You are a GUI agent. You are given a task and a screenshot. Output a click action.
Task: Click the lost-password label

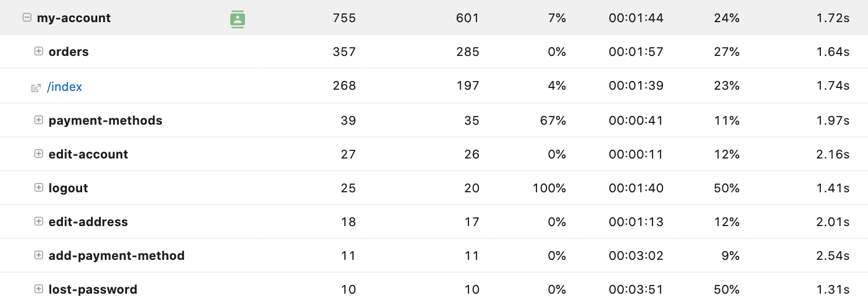(x=93, y=290)
